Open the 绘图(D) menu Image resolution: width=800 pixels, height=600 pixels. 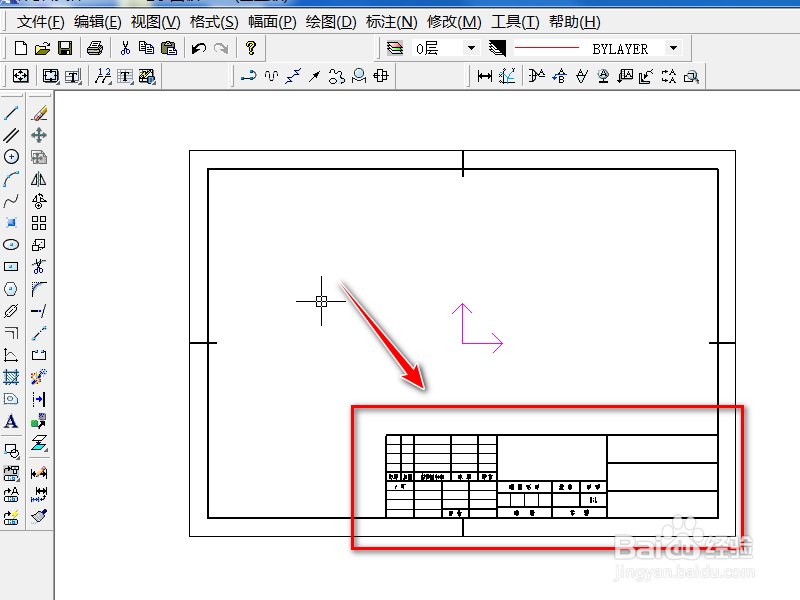(331, 22)
